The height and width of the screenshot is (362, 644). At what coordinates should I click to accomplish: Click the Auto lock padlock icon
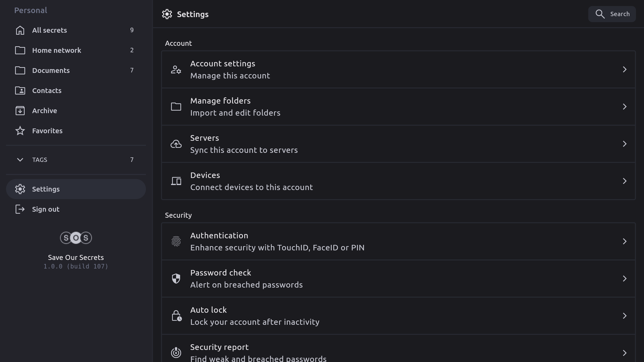pos(176,316)
